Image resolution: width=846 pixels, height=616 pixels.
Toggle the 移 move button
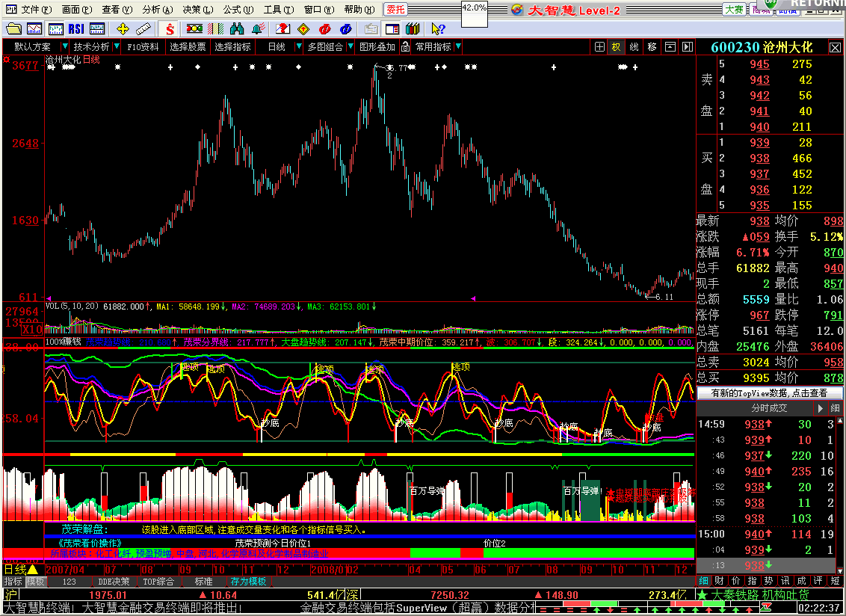(652, 47)
